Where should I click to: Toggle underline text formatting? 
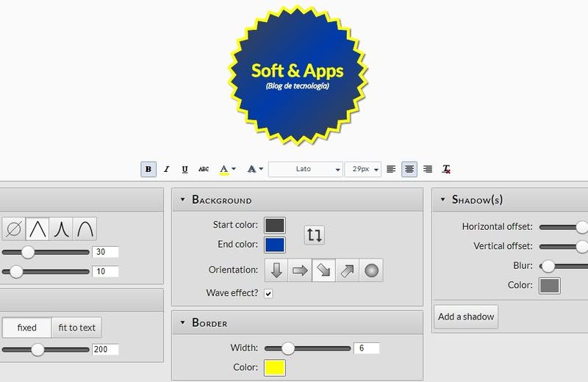(184, 169)
